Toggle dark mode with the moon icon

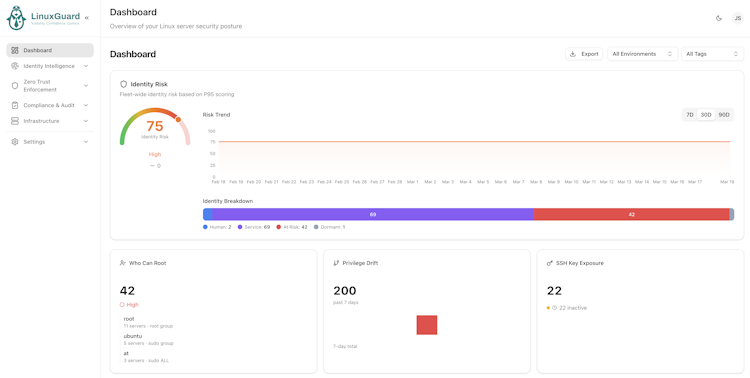coord(718,18)
